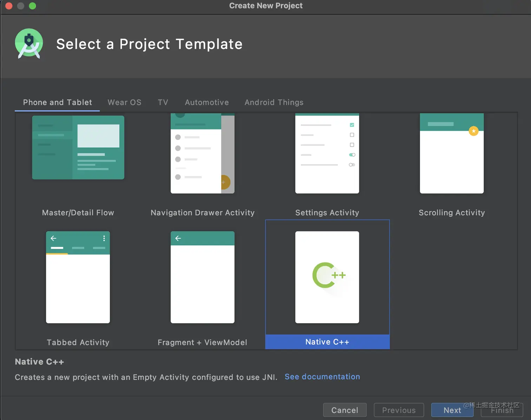The image size is (531, 420).
Task: Click the Previous button
Action: click(x=399, y=410)
